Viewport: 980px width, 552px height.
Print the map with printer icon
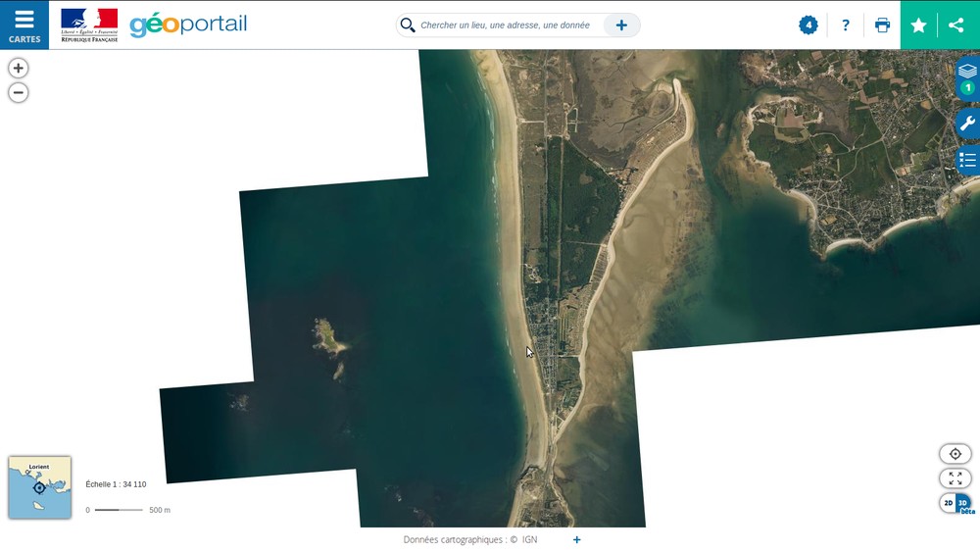pyautogui.click(x=882, y=25)
